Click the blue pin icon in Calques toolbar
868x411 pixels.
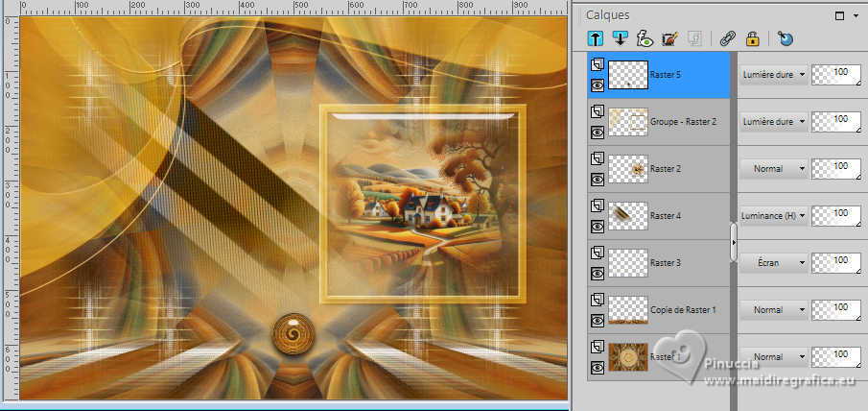pos(786,39)
